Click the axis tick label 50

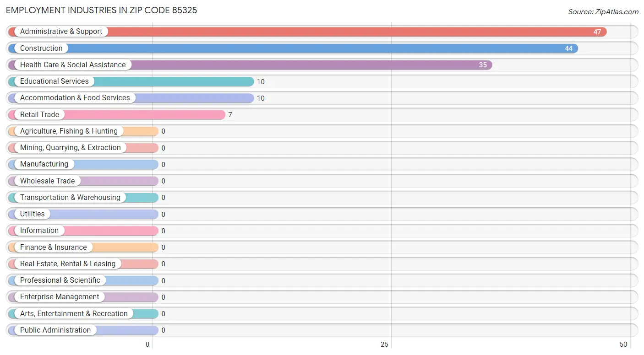(623, 344)
